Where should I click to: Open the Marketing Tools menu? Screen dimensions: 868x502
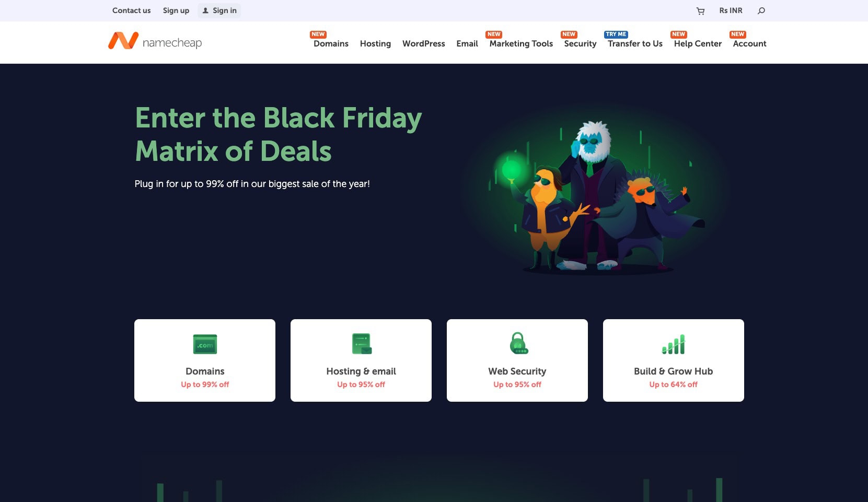[521, 44]
